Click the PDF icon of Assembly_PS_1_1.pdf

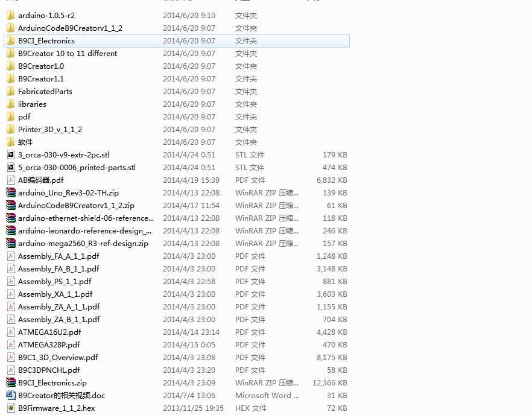click(x=11, y=281)
